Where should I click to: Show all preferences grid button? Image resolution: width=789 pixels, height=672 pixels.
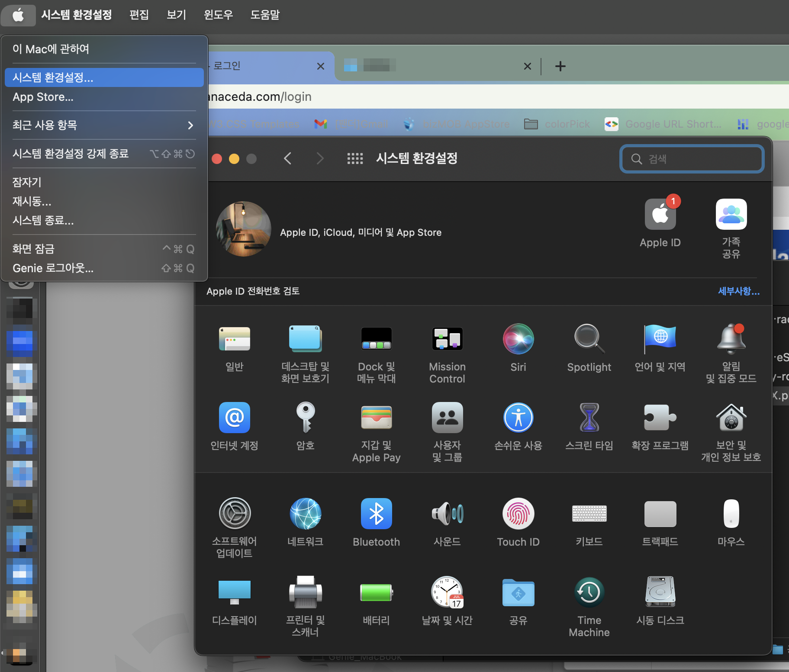[355, 158]
